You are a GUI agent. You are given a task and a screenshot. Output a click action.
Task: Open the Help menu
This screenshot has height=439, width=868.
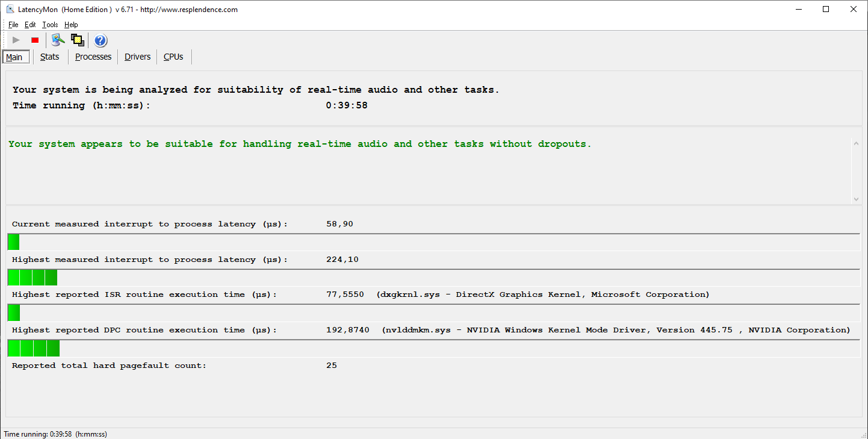click(71, 25)
